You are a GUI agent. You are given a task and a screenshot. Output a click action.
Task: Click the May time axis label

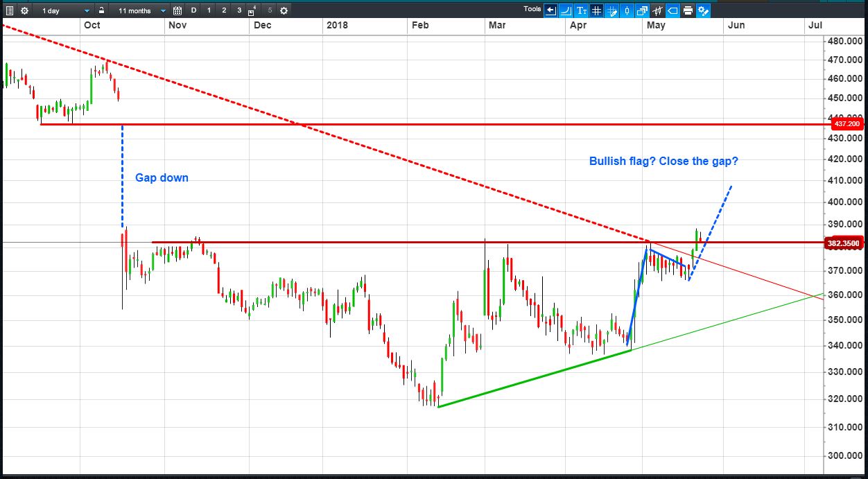pos(656,25)
